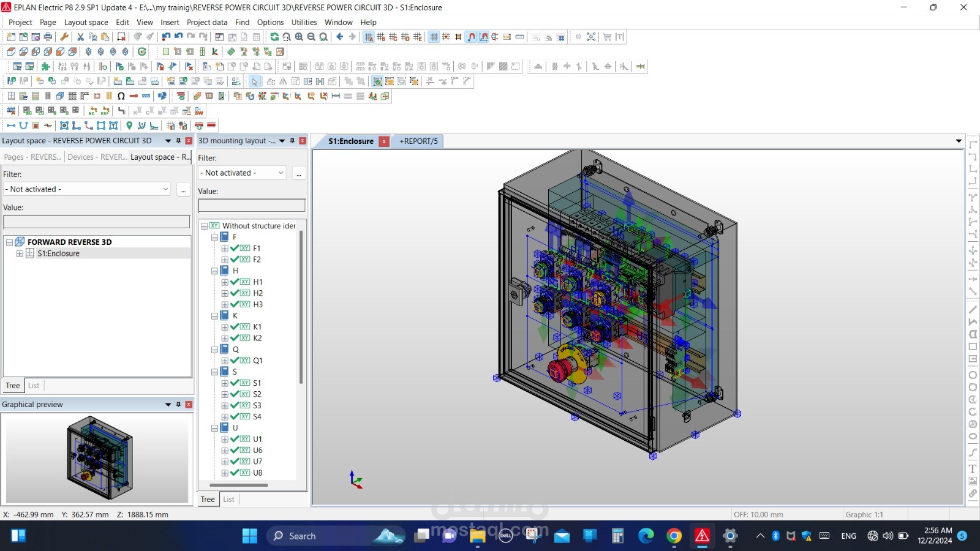Click the ellipsis button beside mounting layout filter

299,173
